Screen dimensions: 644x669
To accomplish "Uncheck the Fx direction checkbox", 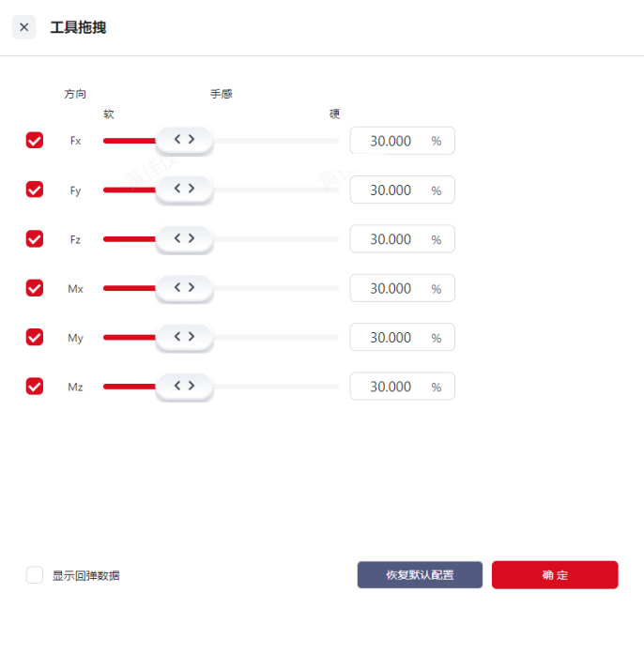I will tap(35, 141).
